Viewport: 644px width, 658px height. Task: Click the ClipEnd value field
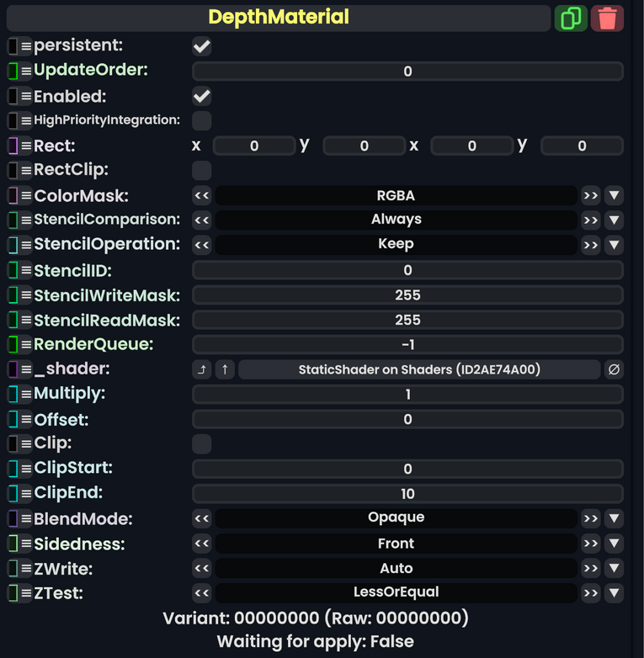point(407,494)
